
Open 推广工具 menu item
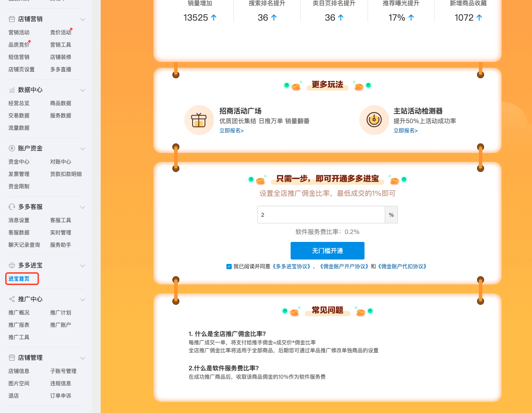pos(19,337)
